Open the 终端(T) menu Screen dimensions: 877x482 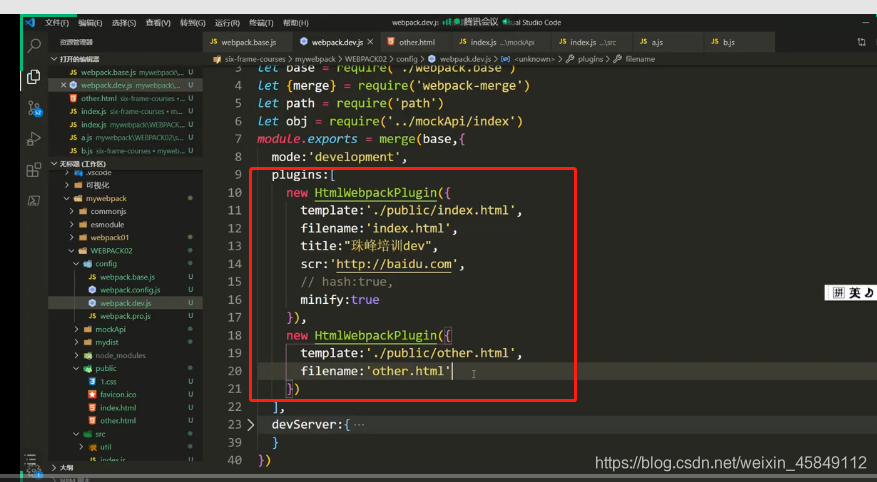click(x=261, y=23)
